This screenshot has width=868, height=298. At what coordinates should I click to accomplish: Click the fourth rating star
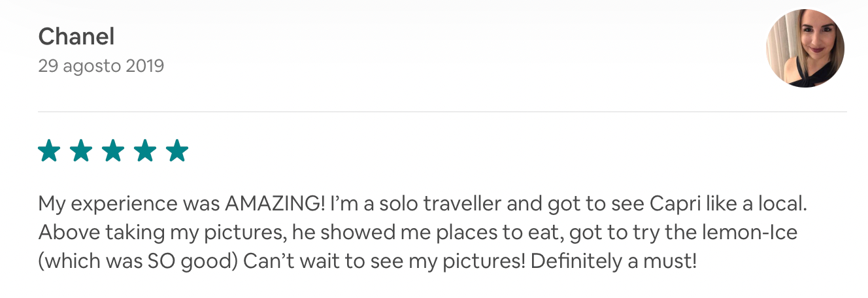(145, 151)
